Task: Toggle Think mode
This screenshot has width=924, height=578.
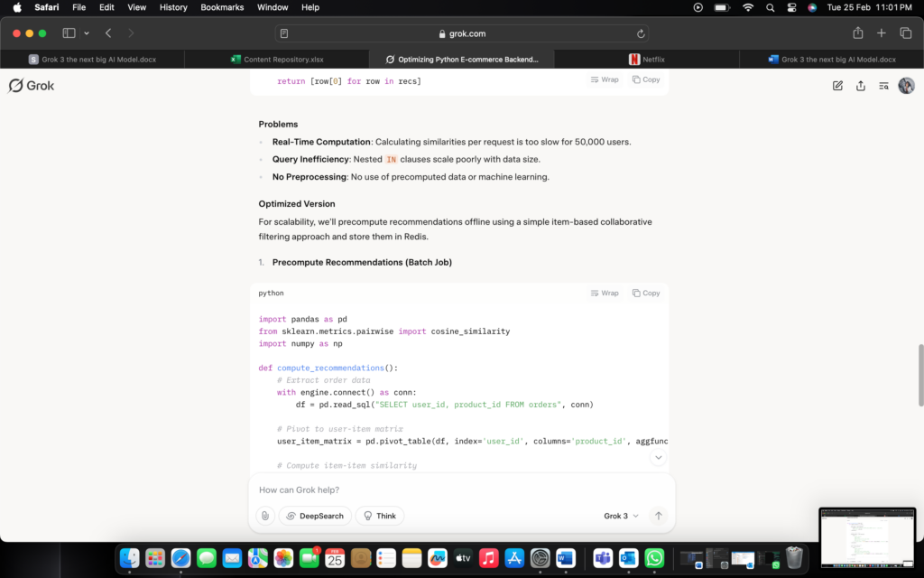Action: pos(380,516)
